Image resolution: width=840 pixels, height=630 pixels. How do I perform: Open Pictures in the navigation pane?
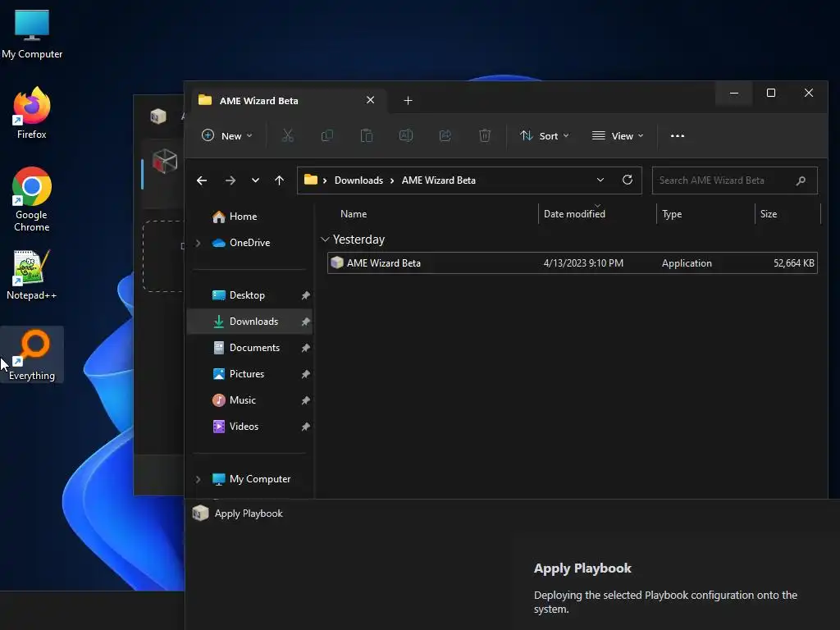[x=246, y=374]
